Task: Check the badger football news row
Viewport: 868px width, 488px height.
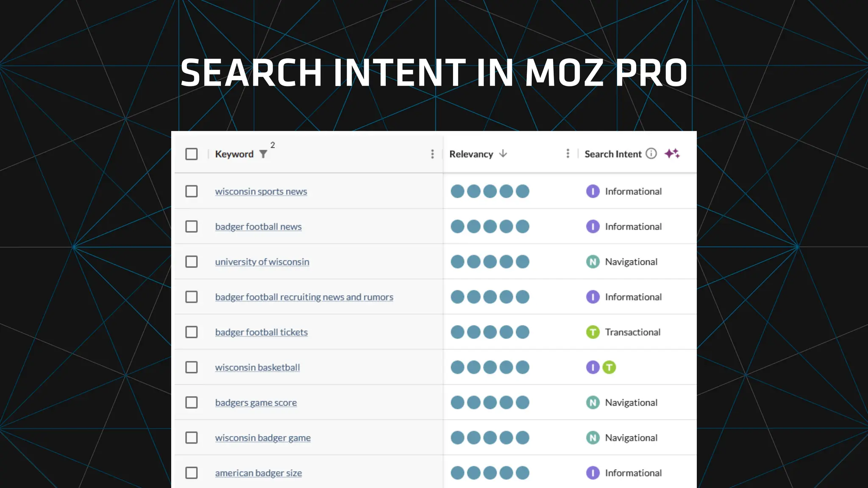Action: pyautogui.click(x=192, y=227)
